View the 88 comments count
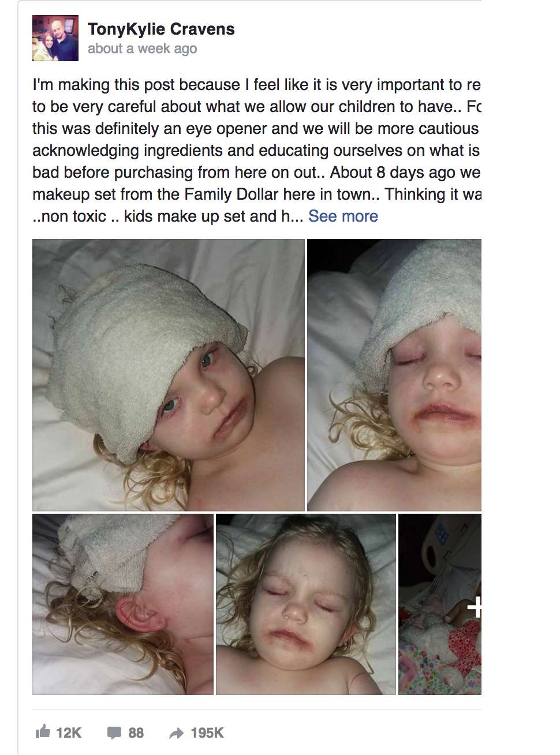 coord(136,733)
